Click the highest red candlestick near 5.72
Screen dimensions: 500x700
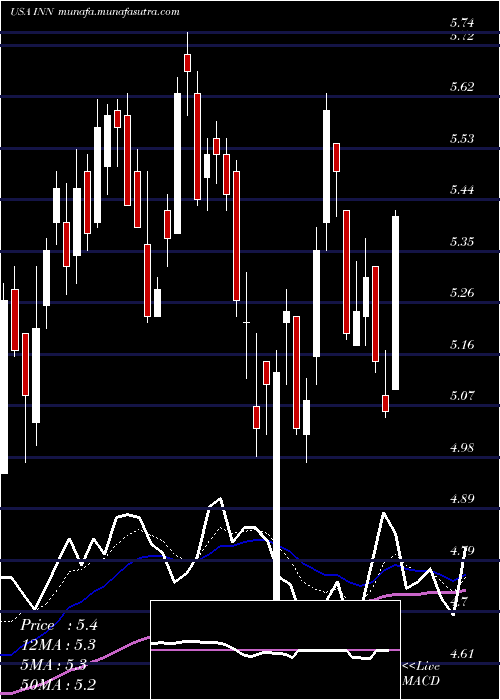(188, 62)
